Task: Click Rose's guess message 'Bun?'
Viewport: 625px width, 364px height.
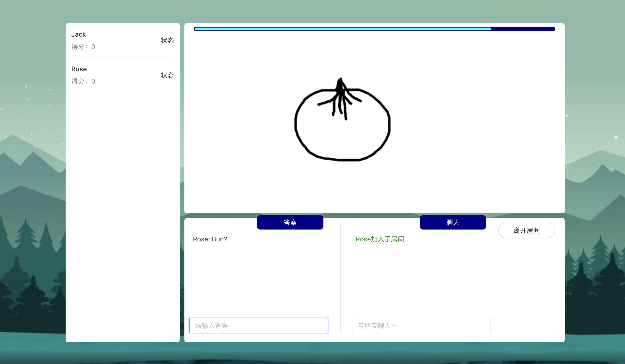Action: 210,239
